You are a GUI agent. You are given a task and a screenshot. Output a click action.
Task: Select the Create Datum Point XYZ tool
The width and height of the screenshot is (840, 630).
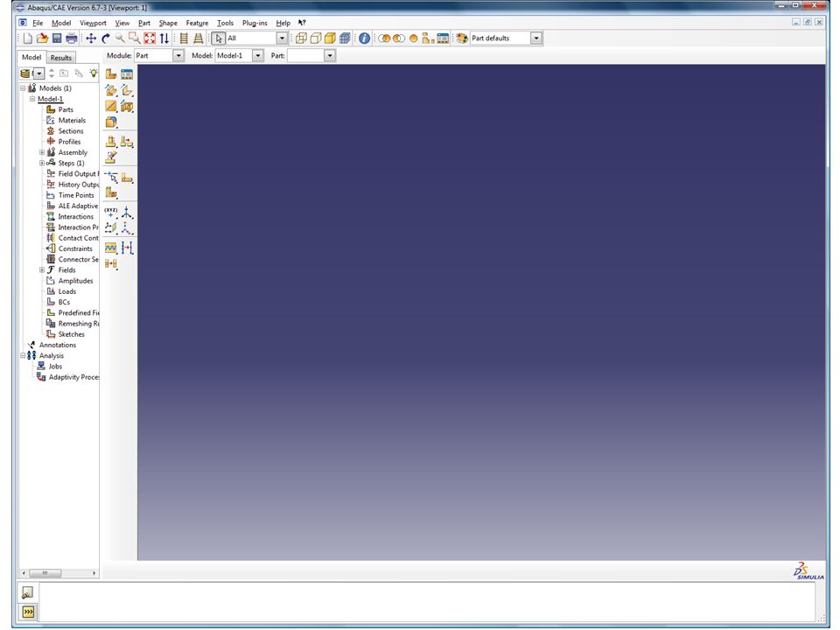[x=111, y=213]
